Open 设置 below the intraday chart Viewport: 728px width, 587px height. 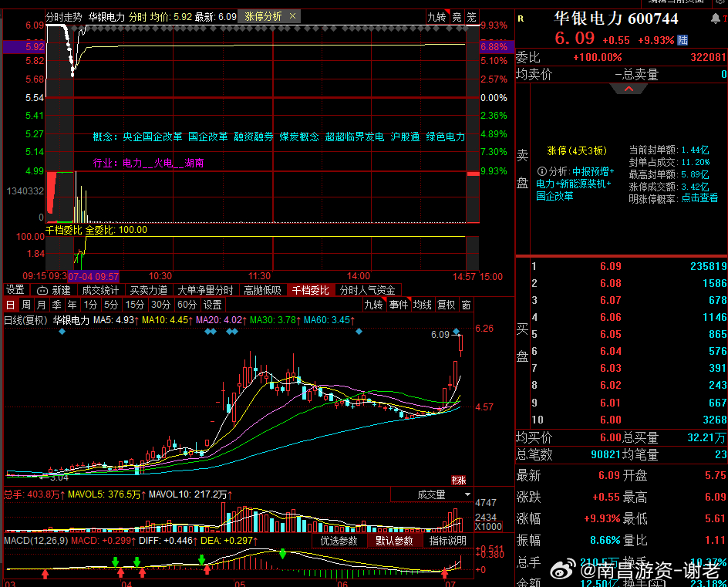tap(15, 290)
